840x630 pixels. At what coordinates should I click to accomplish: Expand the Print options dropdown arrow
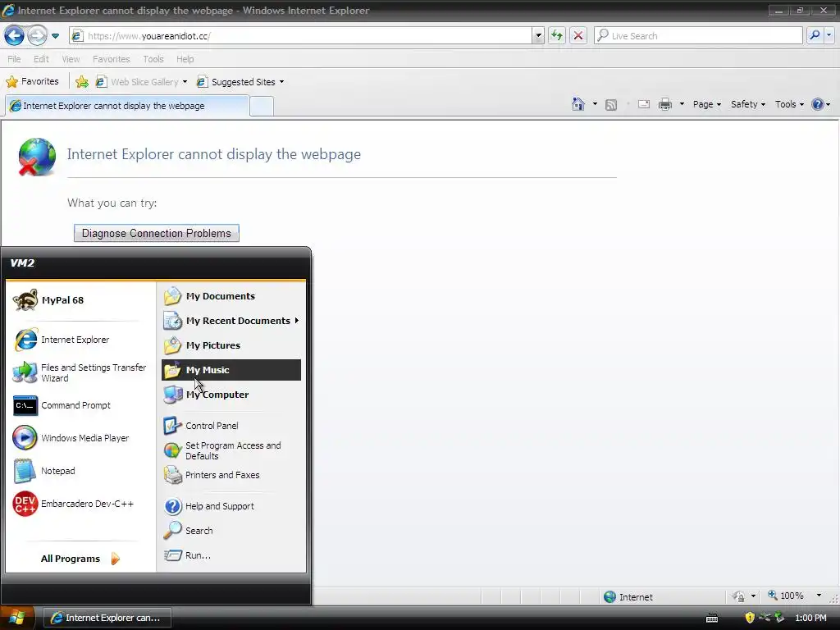[682, 104]
